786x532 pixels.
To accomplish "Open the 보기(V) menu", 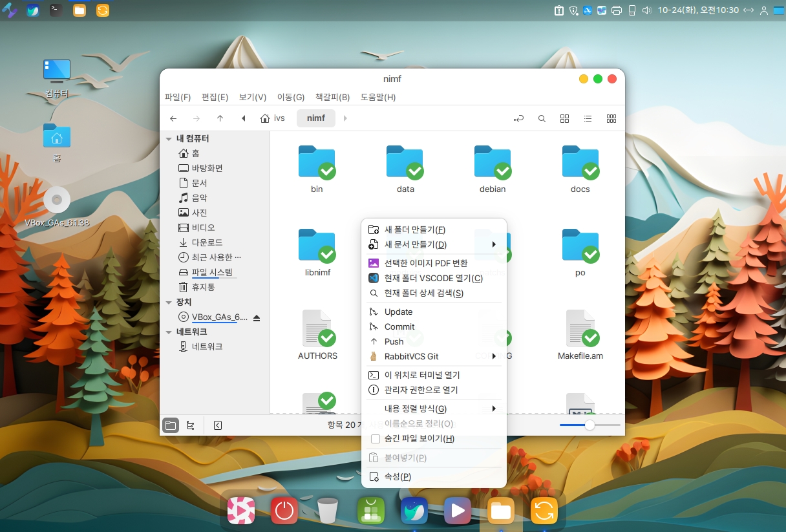I will [252, 98].
